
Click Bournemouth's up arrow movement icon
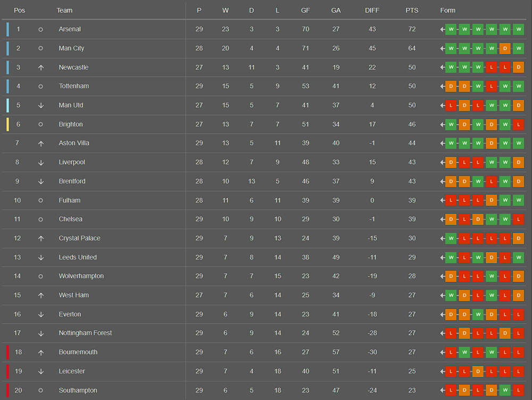tap(41, 352)
